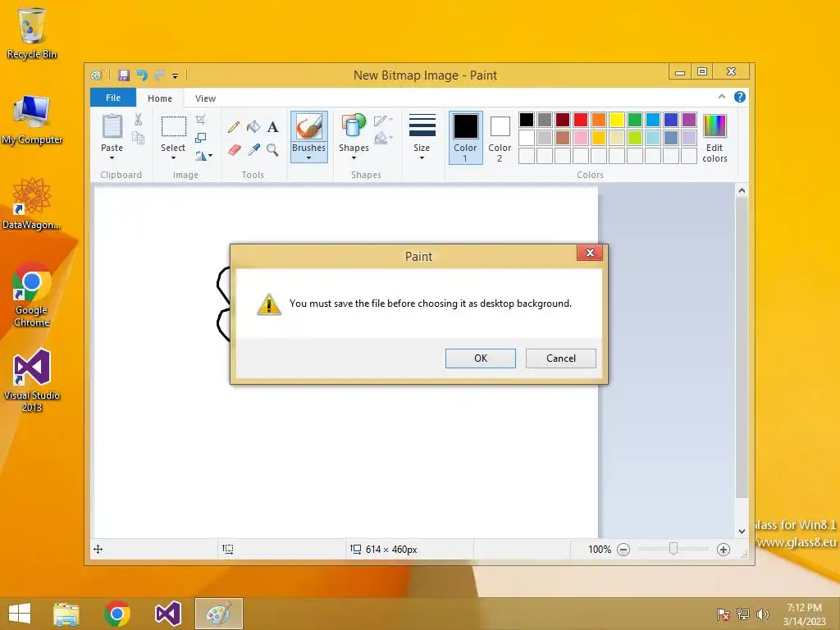The height and width of the screenshot is (630, 840).
Task: Click the zoom slider handle
Action: [x=673, y=549]
